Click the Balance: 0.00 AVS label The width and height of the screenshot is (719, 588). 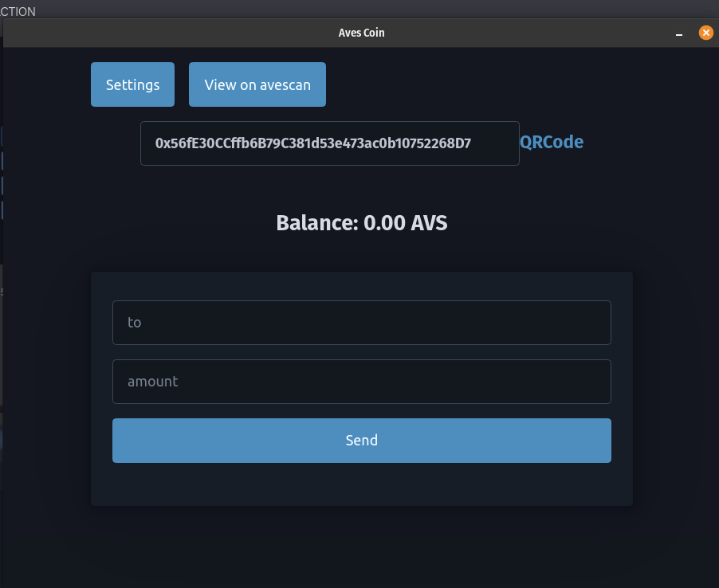pos(361,223)
